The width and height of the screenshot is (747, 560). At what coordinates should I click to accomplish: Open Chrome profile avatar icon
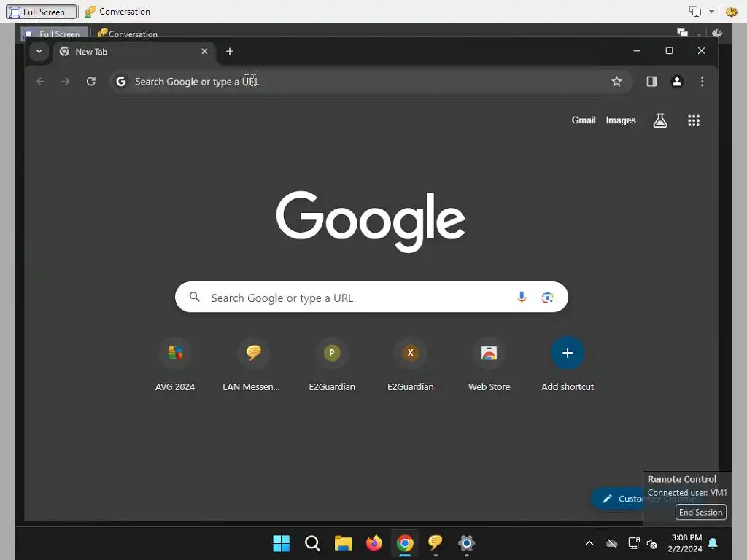[x=676, y=82]
